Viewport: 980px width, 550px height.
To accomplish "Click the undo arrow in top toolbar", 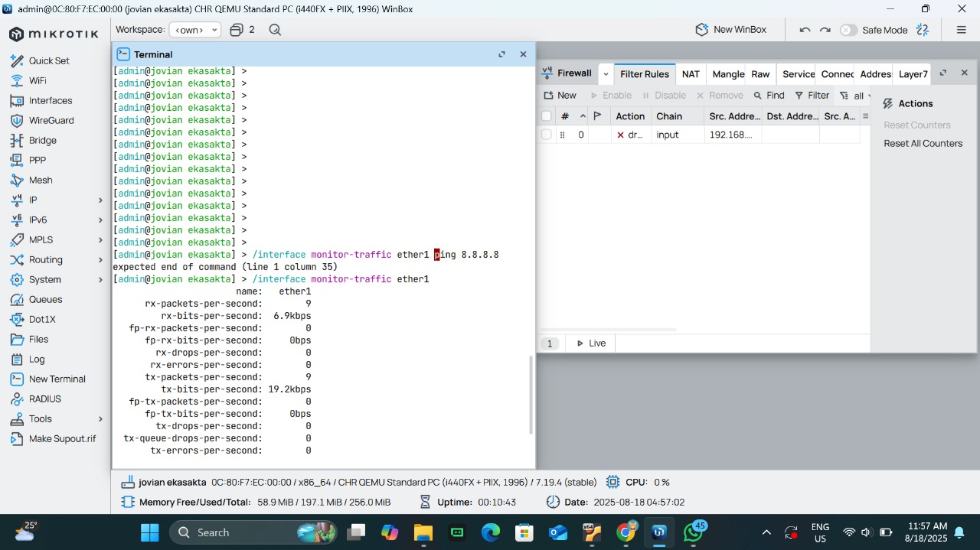I will pyautogui.click(x=805, y=30).
